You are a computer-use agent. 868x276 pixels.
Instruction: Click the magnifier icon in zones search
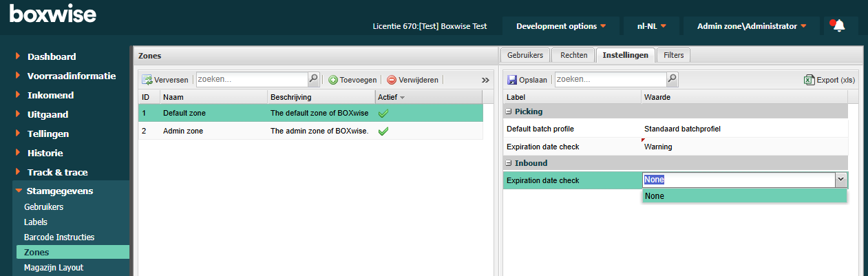[x=313, y=80]
